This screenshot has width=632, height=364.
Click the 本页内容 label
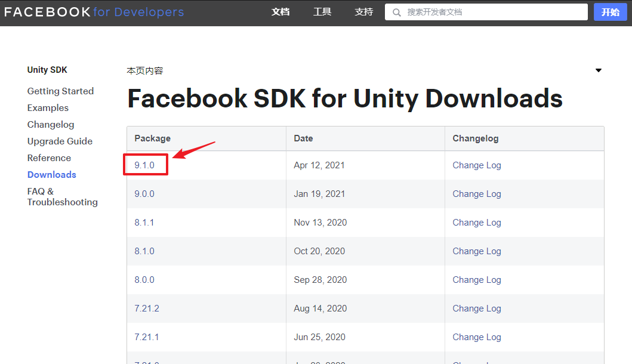(x=144, y=71)
